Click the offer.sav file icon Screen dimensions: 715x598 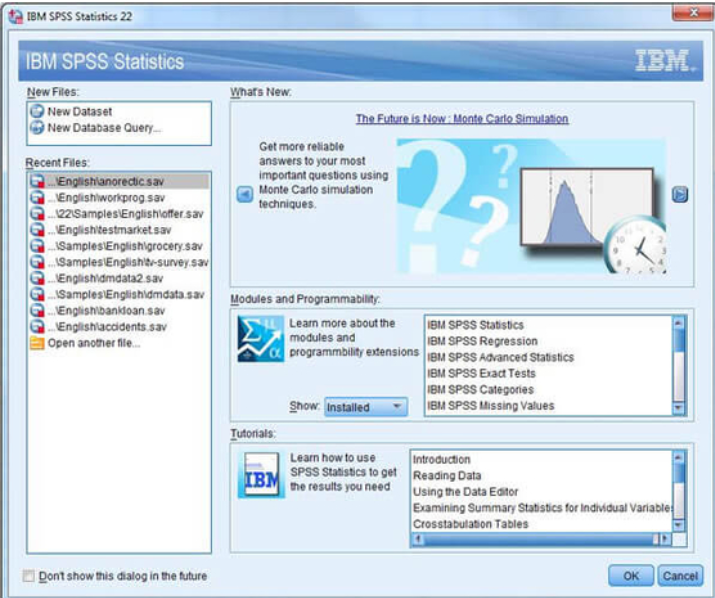[37, 214]
